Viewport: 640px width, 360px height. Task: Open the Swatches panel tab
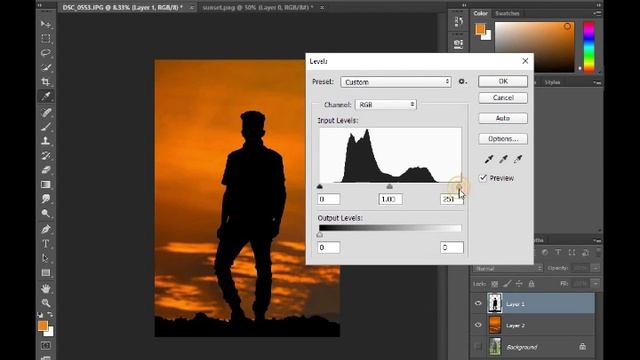click(507, 13)
